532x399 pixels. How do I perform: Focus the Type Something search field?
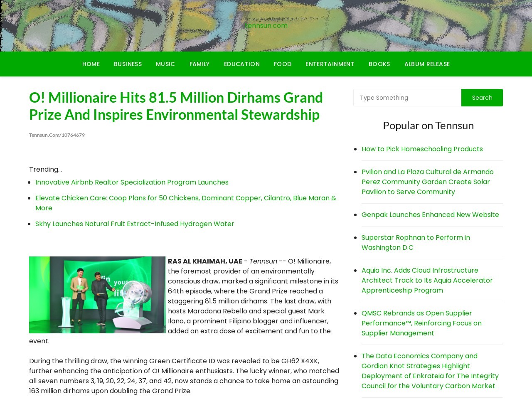click(x=407, y=98)
